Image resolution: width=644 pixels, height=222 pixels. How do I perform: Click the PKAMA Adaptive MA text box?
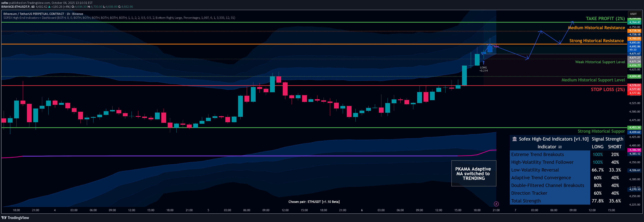(x=473, y=173)
